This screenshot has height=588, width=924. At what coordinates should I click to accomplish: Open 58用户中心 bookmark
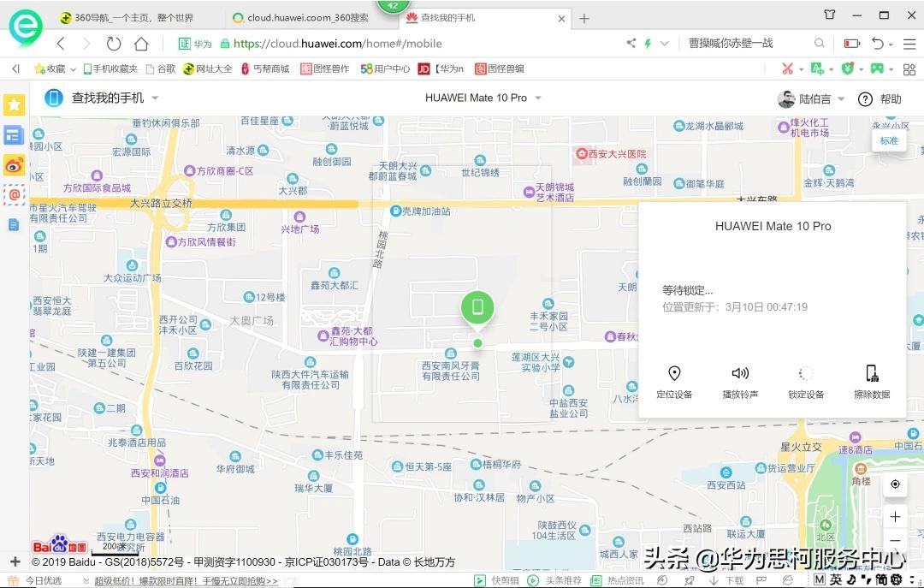tap(385, 68)
